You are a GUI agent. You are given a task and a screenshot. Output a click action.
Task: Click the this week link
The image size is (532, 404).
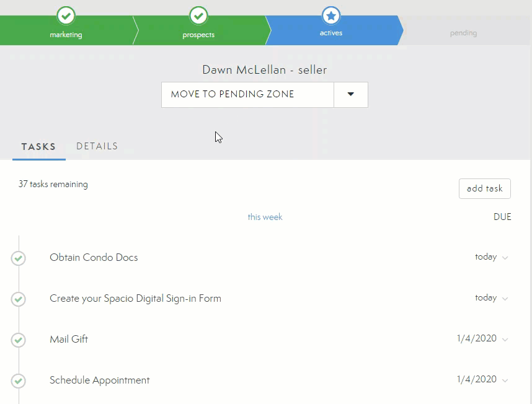pyautogui.click(x=265, y=217)
